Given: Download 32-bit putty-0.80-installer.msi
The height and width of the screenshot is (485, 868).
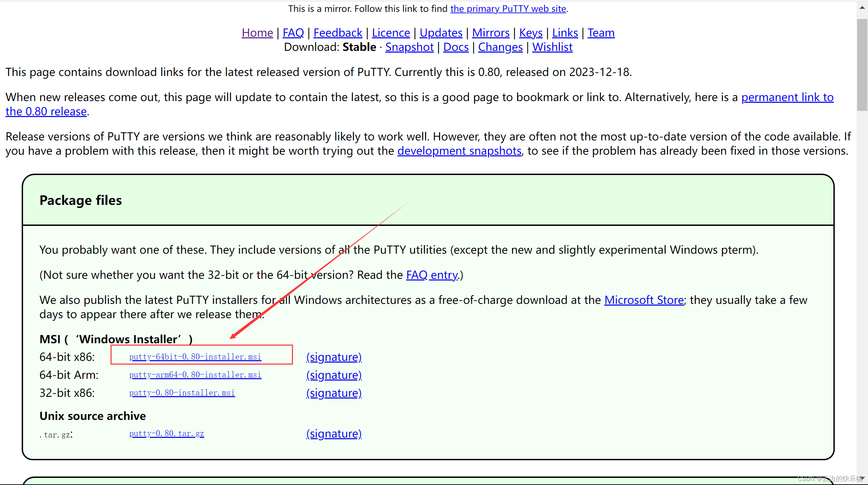Looking at the screenshot, I should tap(182, 393).
